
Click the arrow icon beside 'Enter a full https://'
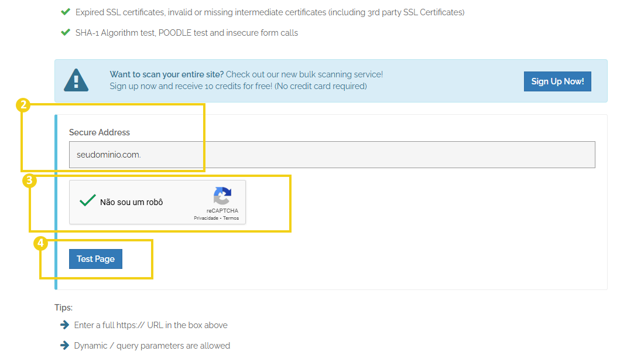tap(64, 325)
